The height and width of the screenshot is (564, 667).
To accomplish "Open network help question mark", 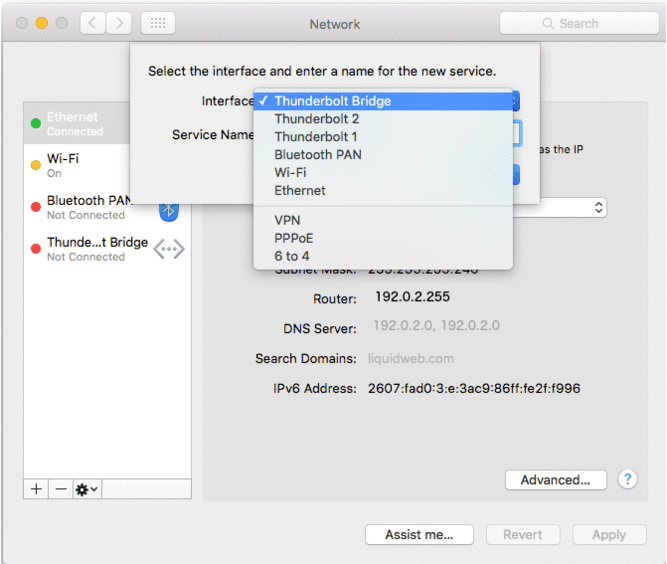I will click(x=627, y=479).
